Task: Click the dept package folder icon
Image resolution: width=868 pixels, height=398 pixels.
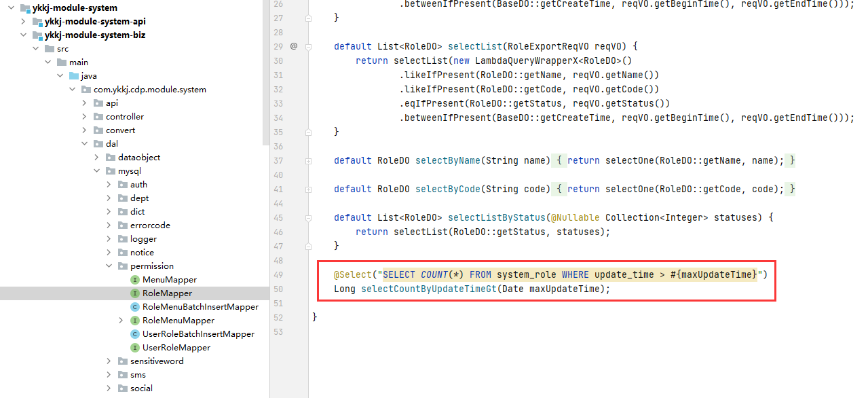Action: (x=122, y=198)
